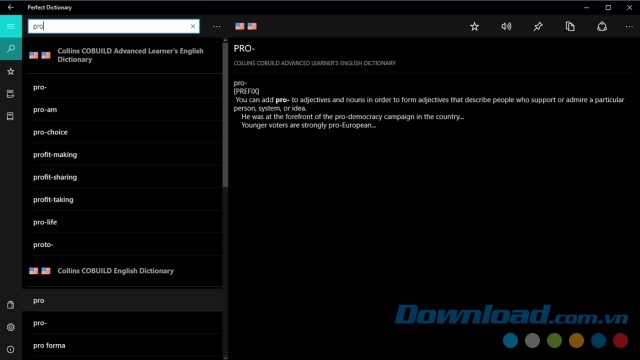Go back with the title bar arrow
Image resolution: width=640 pixels, height=360 pixels.
tap(11, 7)
